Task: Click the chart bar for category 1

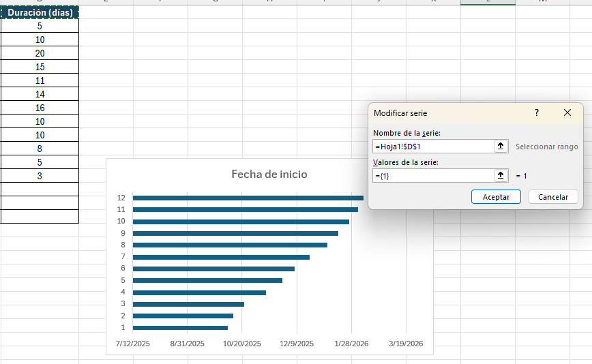Action: tap(180, 328)
